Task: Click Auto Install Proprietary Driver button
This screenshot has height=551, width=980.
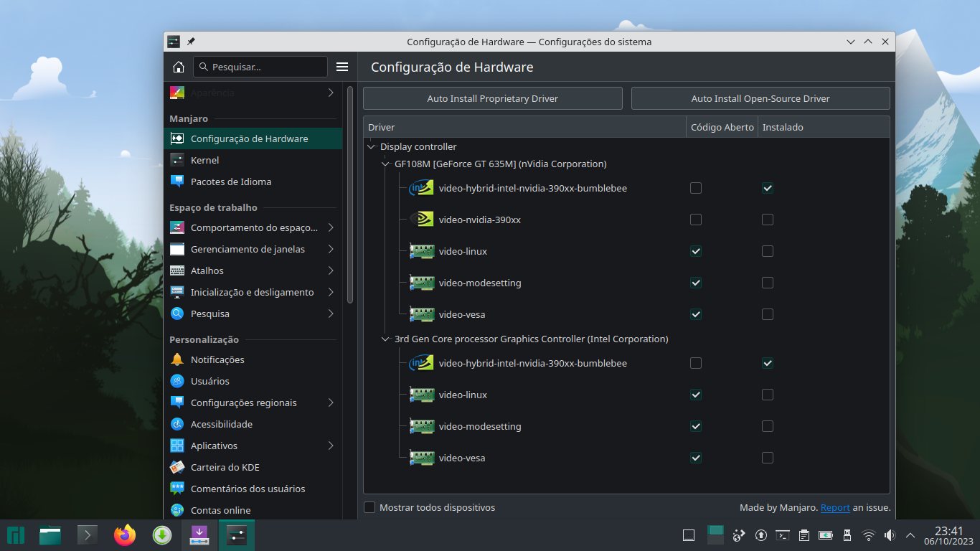Action: (492, 98)
